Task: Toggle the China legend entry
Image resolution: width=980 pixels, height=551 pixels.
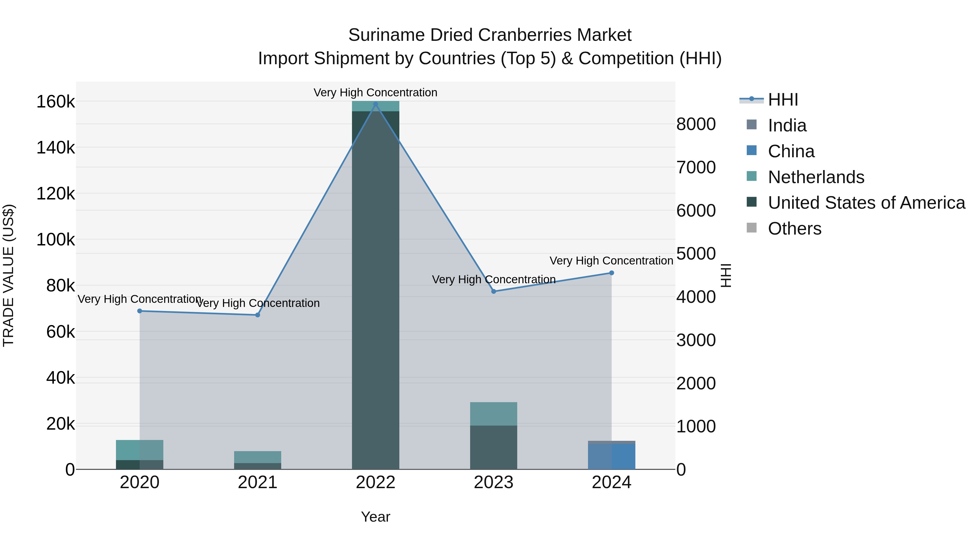Action: click(780, 151)
